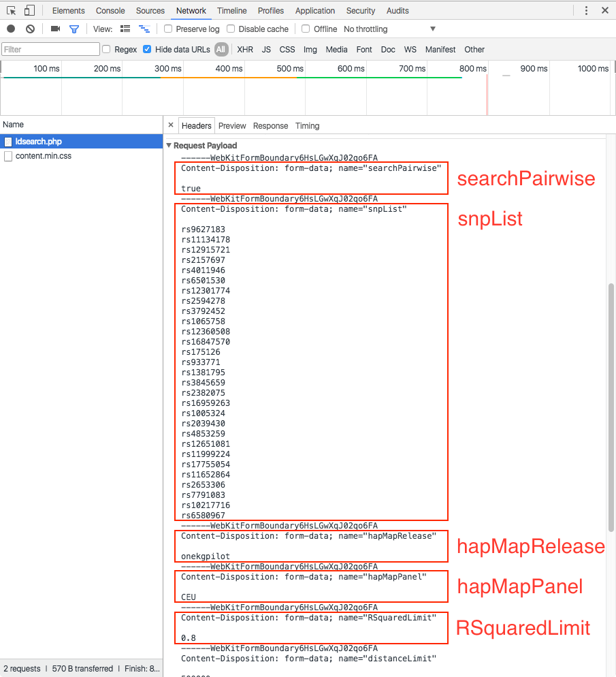This screenshot has width=616, height=677.
Task: Switch to the Console panel
Action: pos(110,10)
